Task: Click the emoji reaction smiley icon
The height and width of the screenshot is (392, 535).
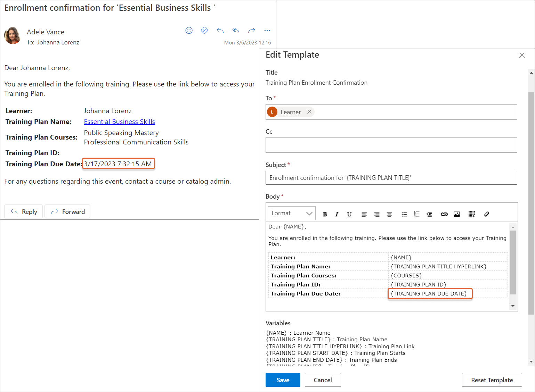Action: point(189,31)
